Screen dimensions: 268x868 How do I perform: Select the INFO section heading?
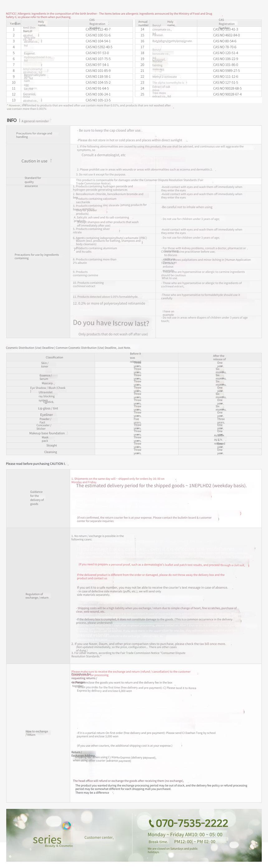point(12,120)
